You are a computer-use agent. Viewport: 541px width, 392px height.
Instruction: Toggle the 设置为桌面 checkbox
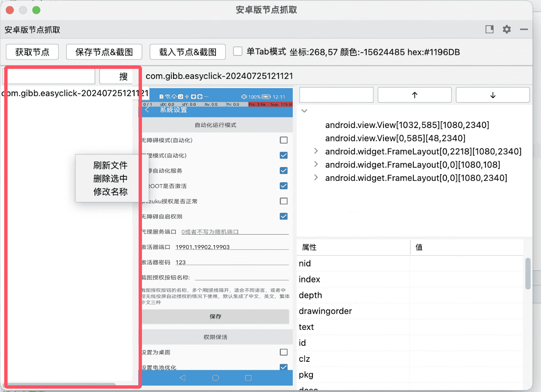284,352
